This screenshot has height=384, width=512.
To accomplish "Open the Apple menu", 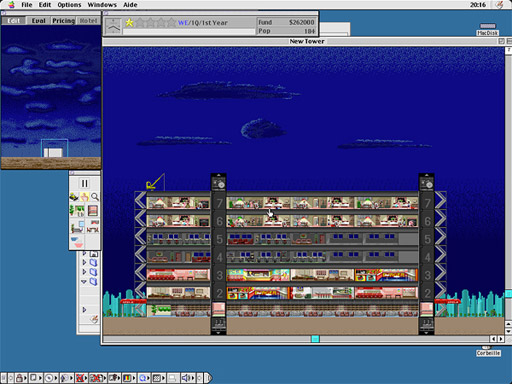I will click(11, 5).
